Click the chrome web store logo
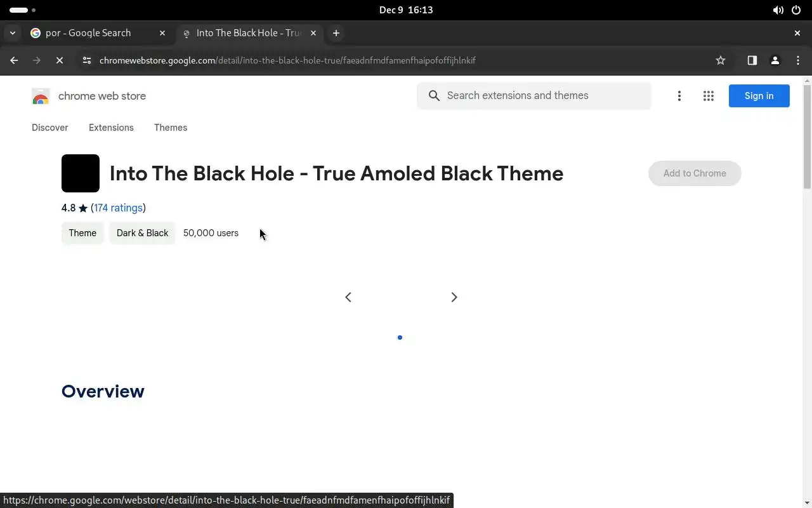The height and width of the screenshot is (508, 812). pyautogui.click(x=41, y=96)
